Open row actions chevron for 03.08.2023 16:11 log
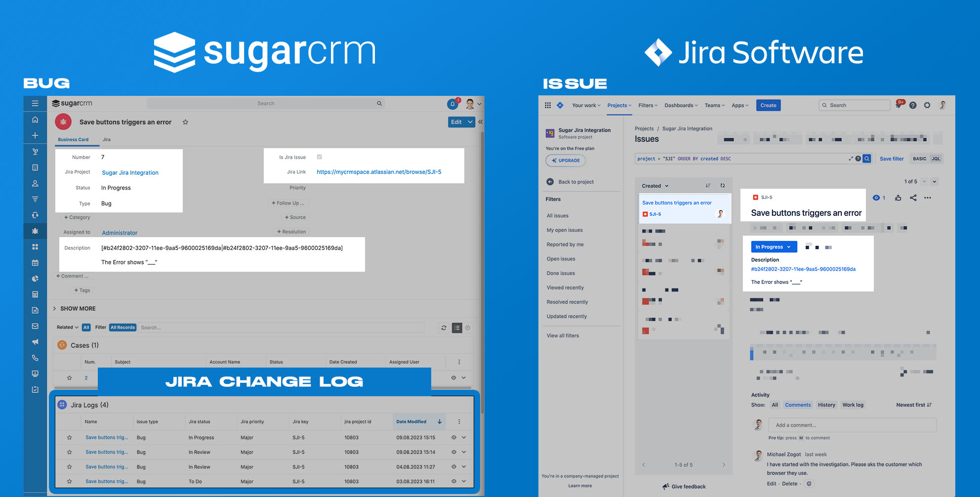Screen dimensions: 980x497 464,481
